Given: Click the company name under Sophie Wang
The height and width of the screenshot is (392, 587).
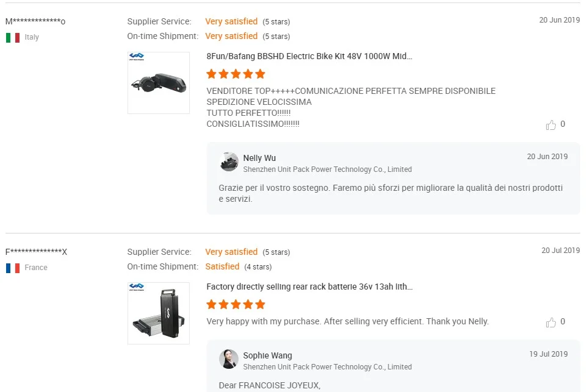Looking at the screenshot, I should click(x=327, y=367).
